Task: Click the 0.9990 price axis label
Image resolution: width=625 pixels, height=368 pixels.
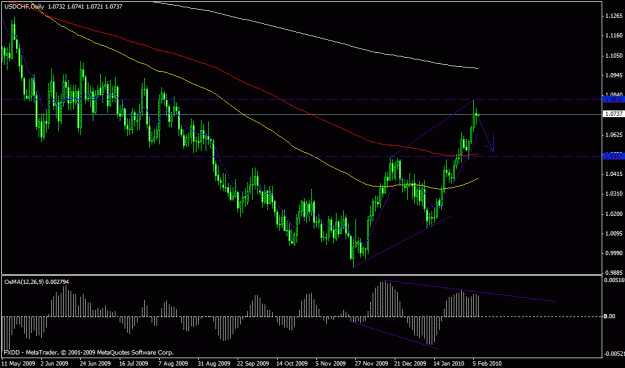Action: 614,253
